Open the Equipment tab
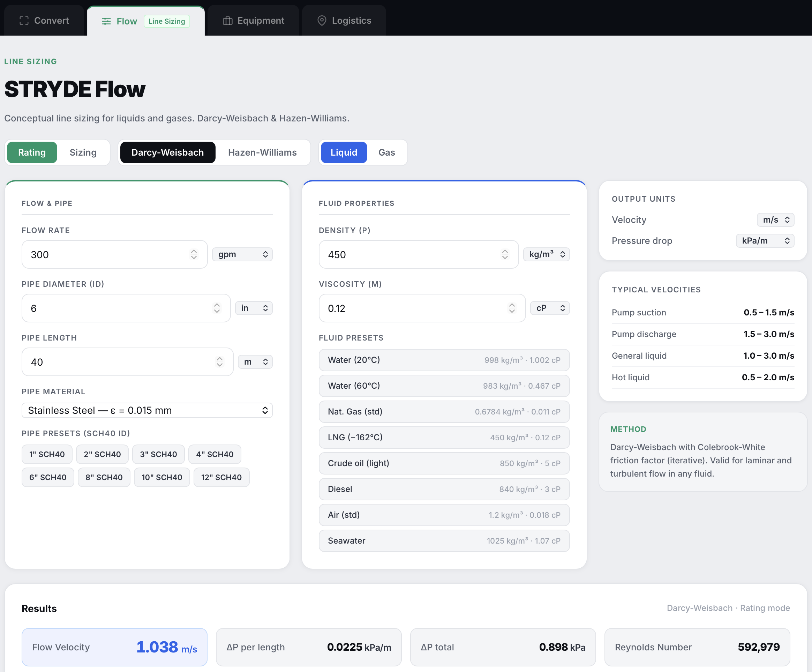Screen dimensions: 812x672 point(254,21)
